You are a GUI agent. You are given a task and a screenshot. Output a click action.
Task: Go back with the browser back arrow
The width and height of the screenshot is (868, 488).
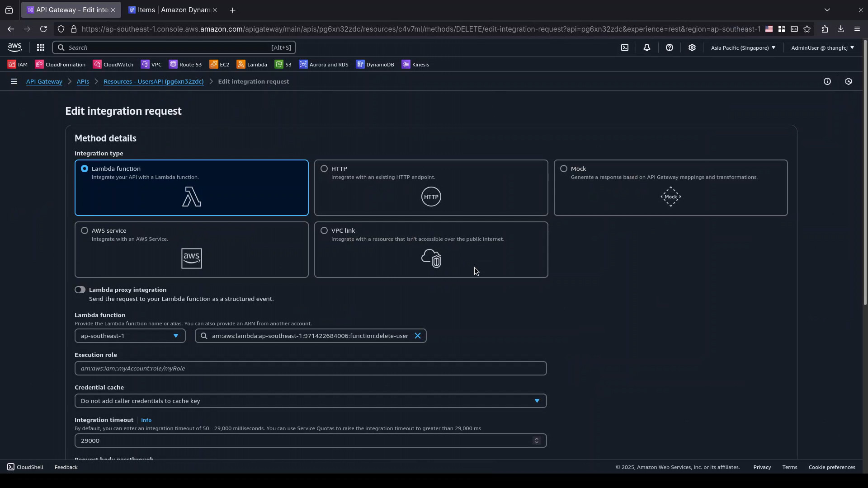tap(11, 29)
